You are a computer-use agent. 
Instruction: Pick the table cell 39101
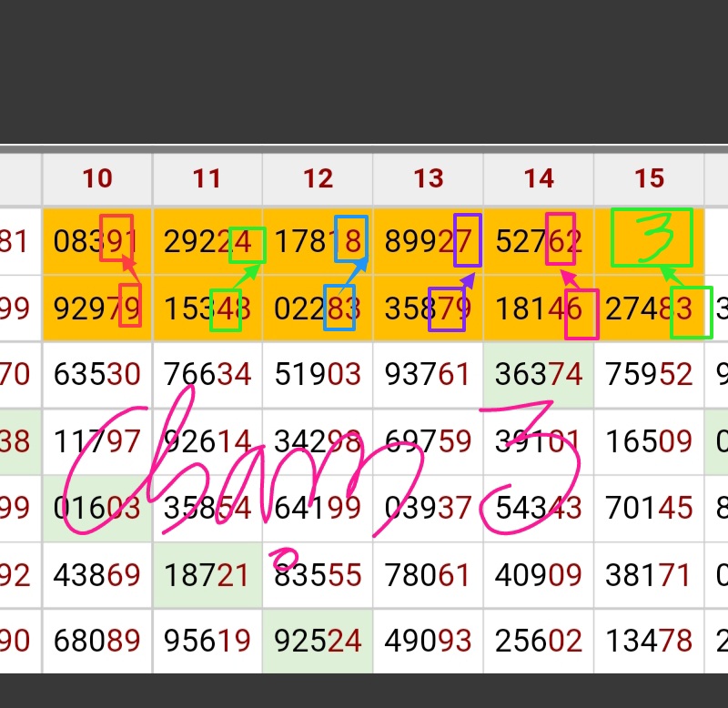pyautogui.click(x=539, y=441)
